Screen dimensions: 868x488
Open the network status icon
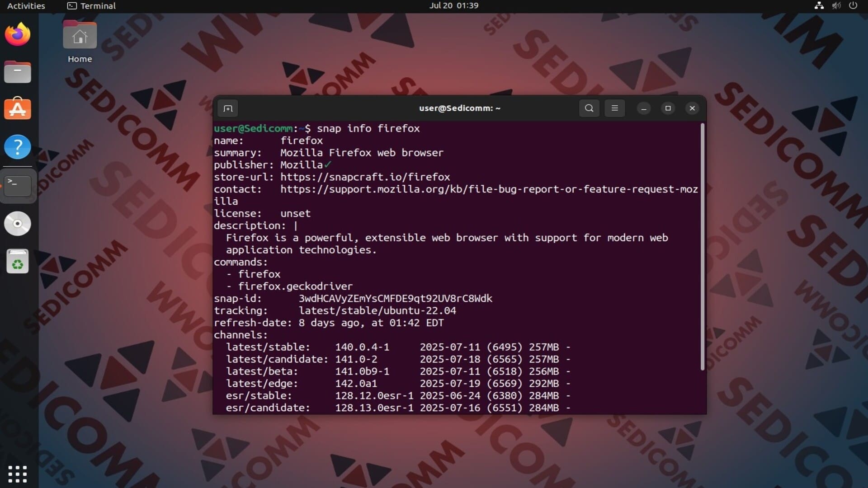coord(819,6)
